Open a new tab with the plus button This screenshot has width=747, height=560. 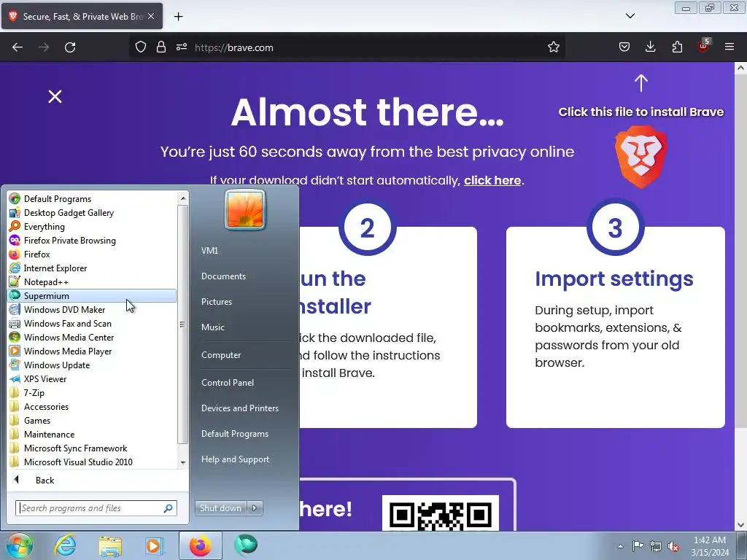[178, 16]
